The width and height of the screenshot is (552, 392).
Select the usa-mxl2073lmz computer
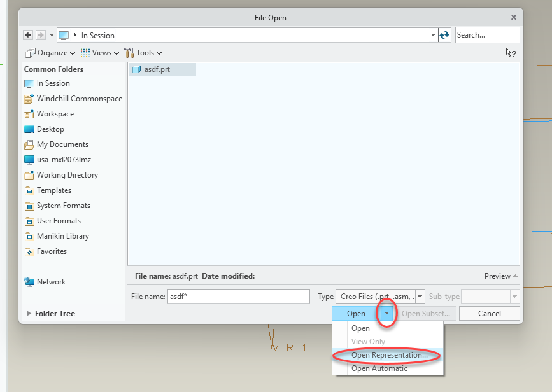58,160
